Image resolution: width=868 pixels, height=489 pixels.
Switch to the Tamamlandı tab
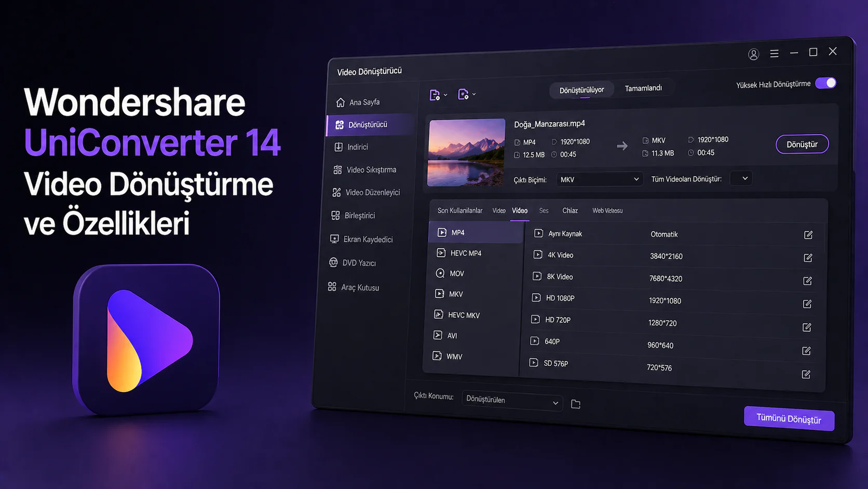tap(644, 88)
